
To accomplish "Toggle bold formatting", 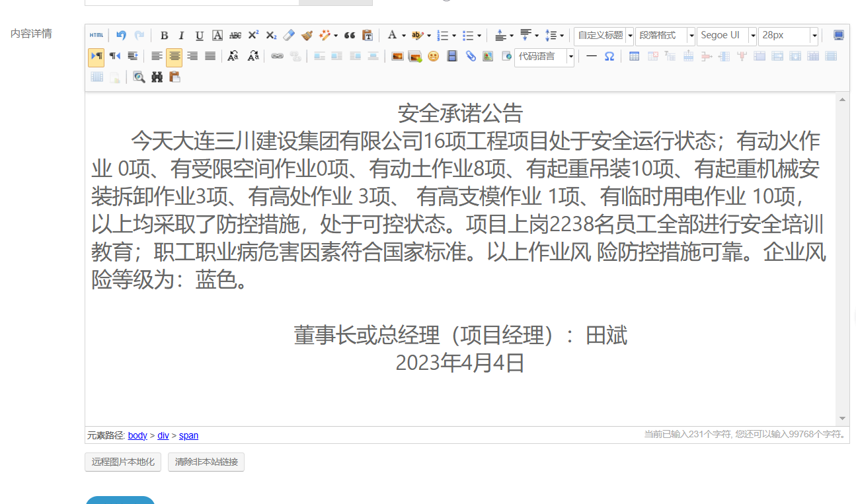I will click(x=164, y=35).
